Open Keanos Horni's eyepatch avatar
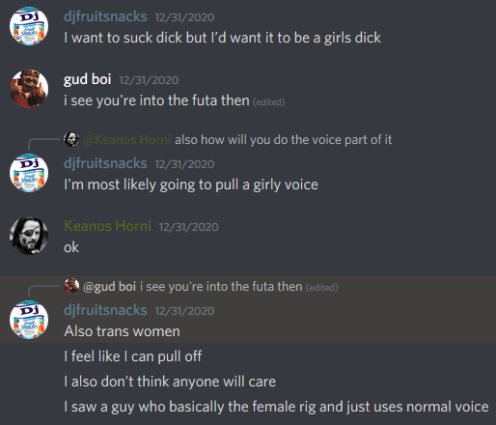The image size is (496, 425). 29,236
